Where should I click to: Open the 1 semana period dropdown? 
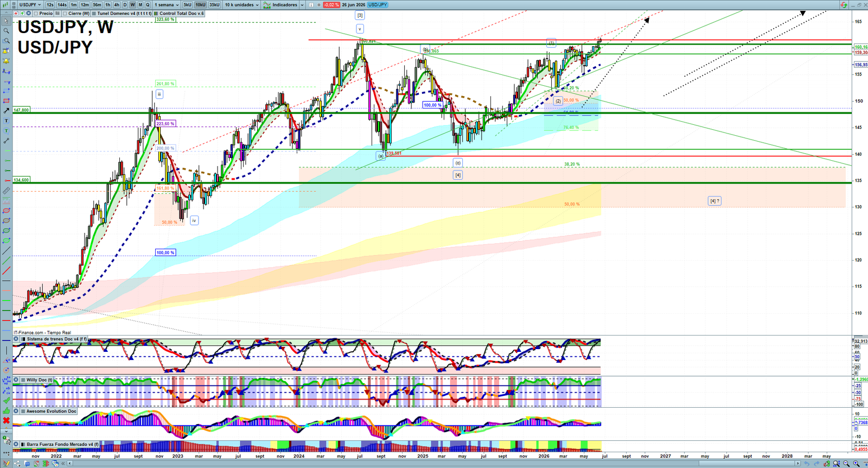167,5
